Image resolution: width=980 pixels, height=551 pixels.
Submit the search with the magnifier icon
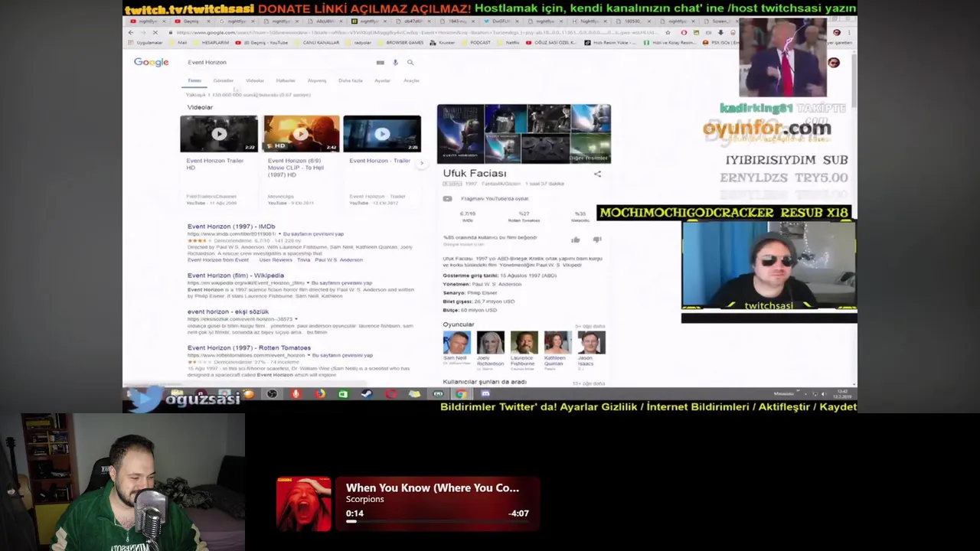(410, 63)
